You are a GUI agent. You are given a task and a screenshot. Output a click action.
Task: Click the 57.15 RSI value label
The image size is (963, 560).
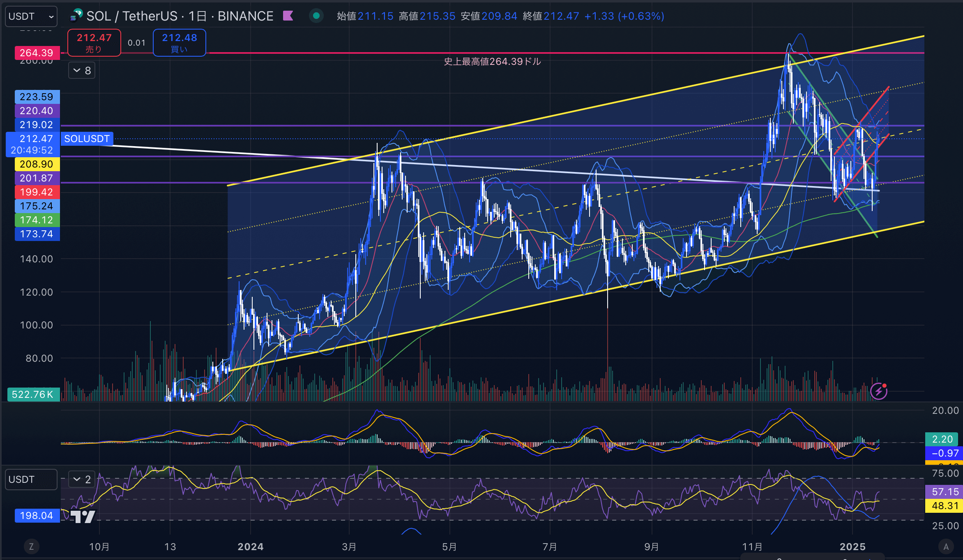coord(944,492)
